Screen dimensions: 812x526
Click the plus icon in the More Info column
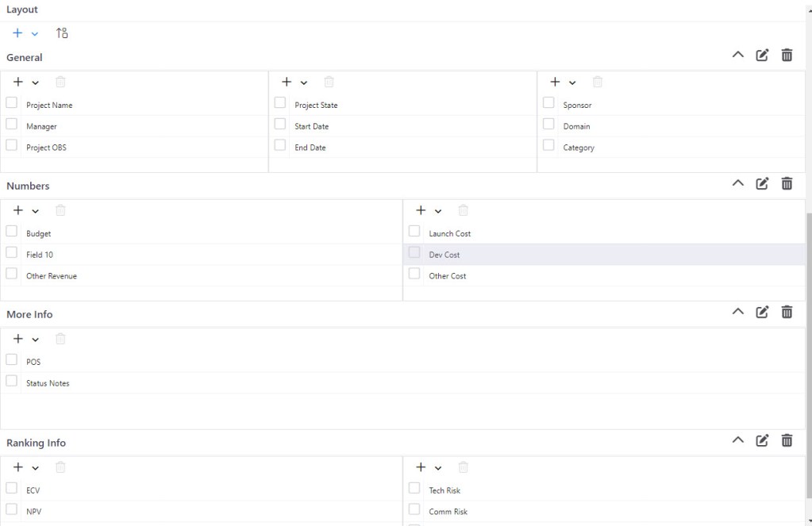17,339
